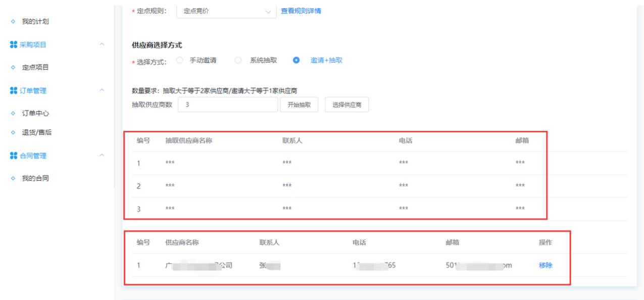This screenshot has width=644, height=300.
Task: Open the 查看规则详情 link
Action: 301,11
